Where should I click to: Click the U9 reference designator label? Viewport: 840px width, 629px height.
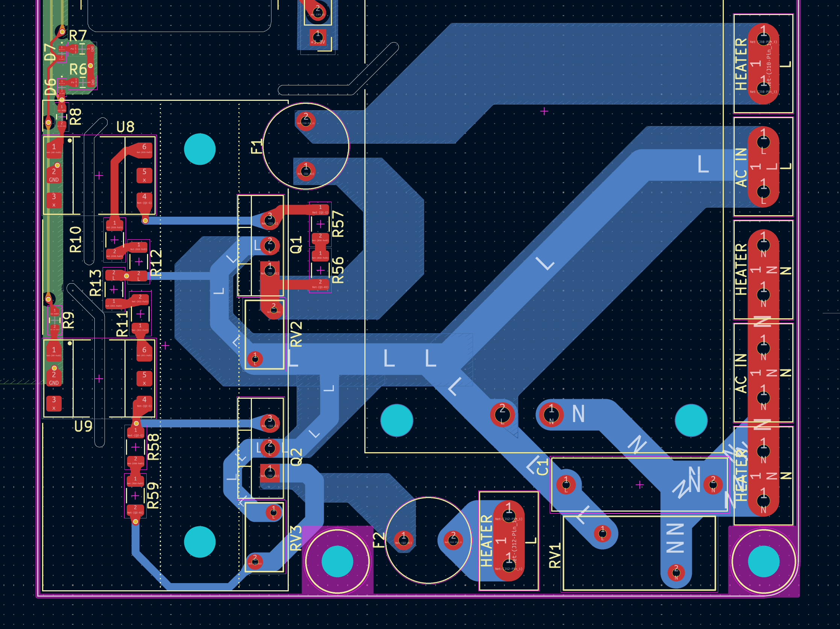tap(83, 426)
